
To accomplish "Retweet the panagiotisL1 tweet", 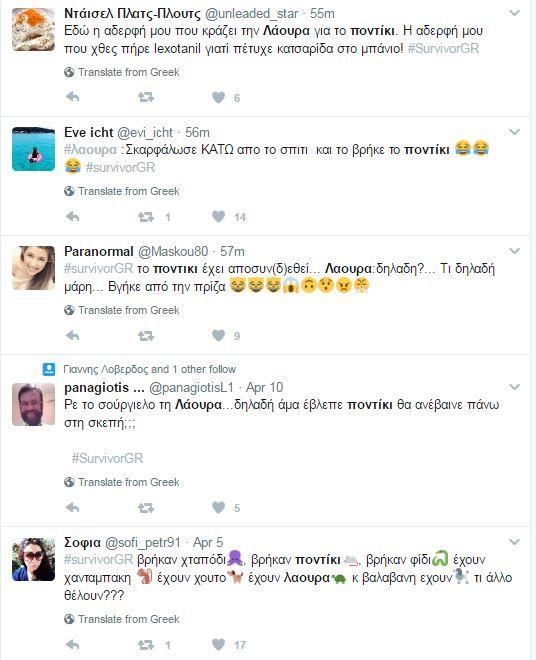I will [x=146, y=508].
